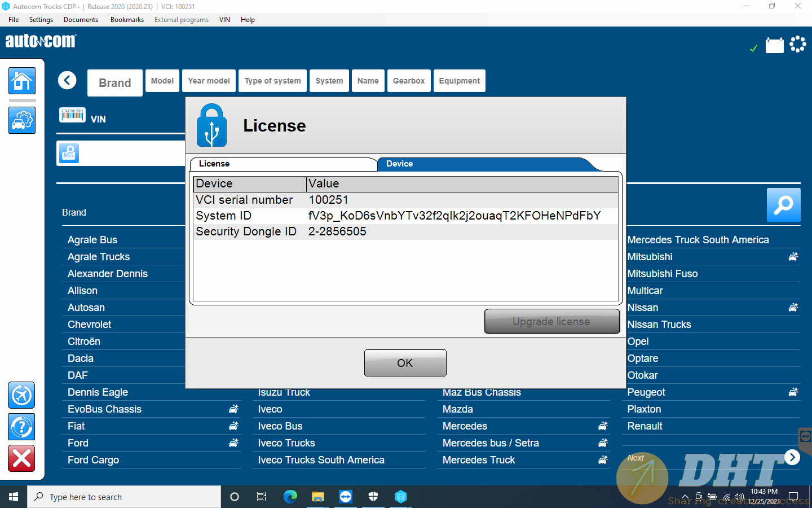Open the compass browser icon in sidebar
This screenshot has height=508, width=812.
click(21, 395)
